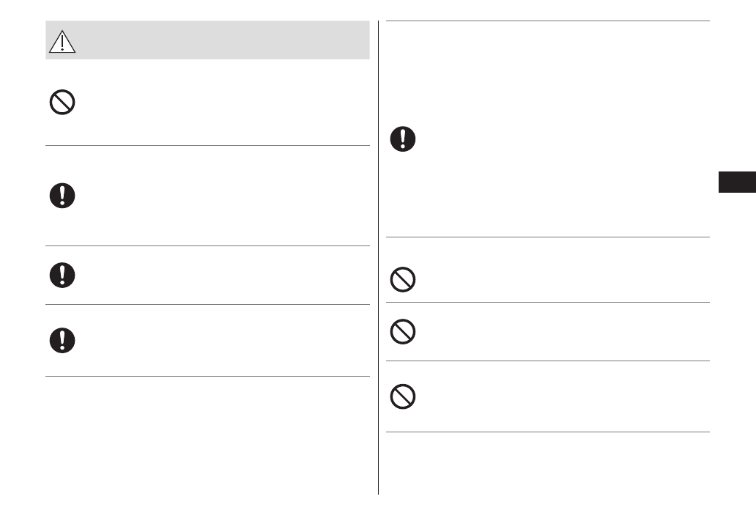Click the warning triangle icon in header

pyautogui.click(x=63, y=43)
